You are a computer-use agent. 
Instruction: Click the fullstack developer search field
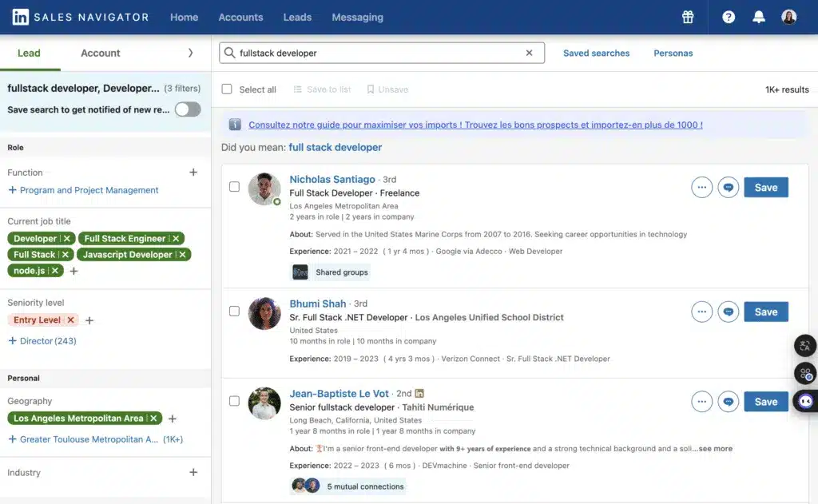375,54
